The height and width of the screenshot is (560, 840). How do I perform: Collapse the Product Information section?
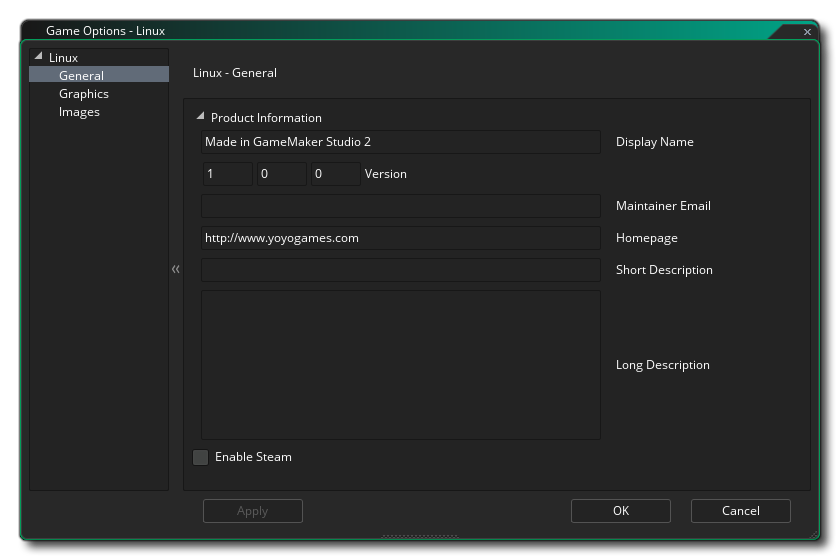tap(200, 117)
